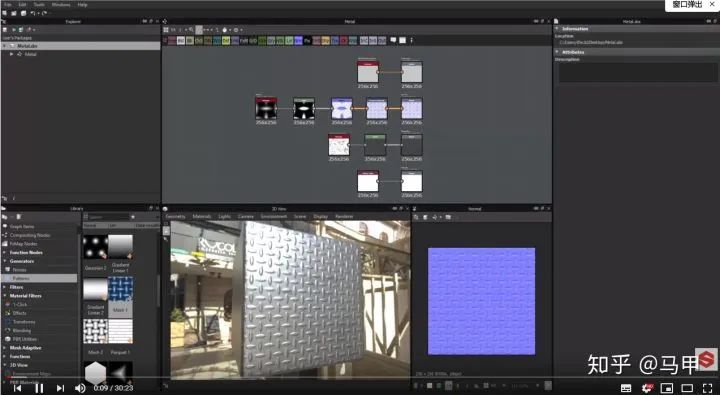Click the redo arrow icon
The width and height of the screenshot is (720, 395).
(x=44, y=13)
